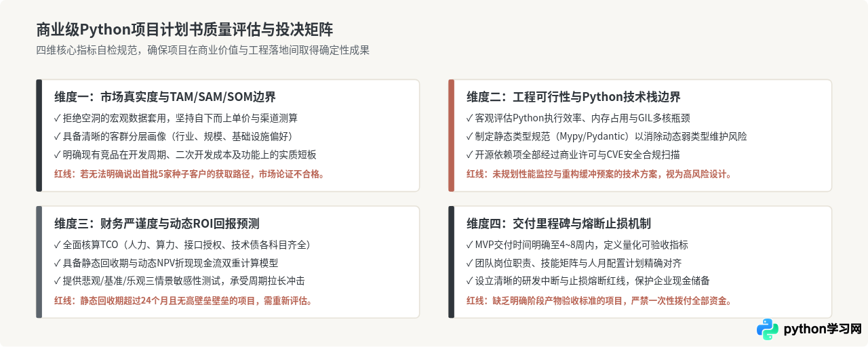Click the subtitle starting with 四维核心指标自检规范
This screenshot has width=868, height=347.
(203, 50)
